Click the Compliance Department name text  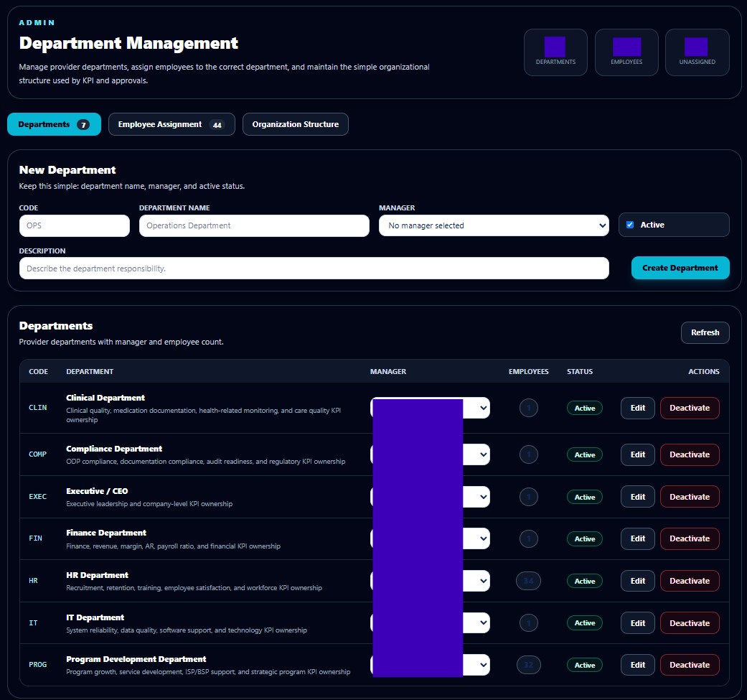click(x=114, y=449)
